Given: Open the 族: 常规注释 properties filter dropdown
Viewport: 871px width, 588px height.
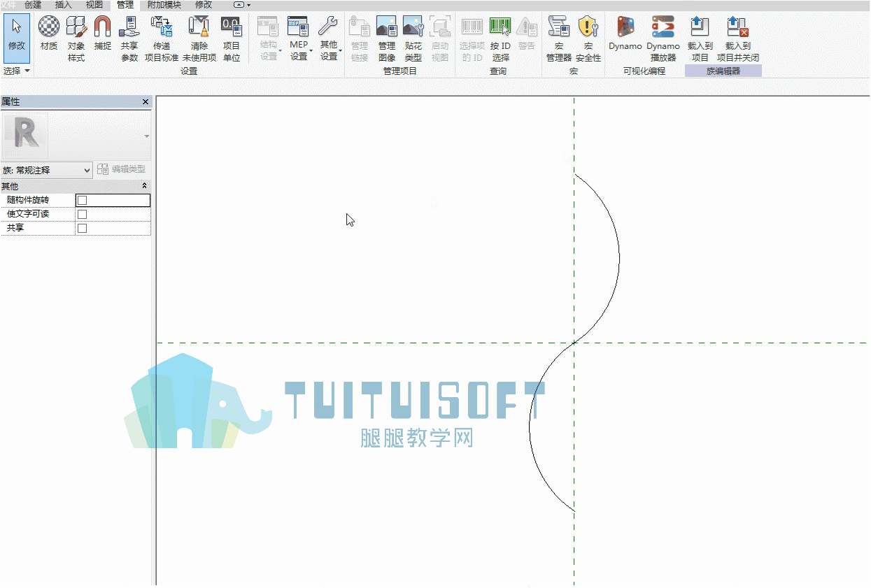Looking at the screenshot, I should pos(47,170).
